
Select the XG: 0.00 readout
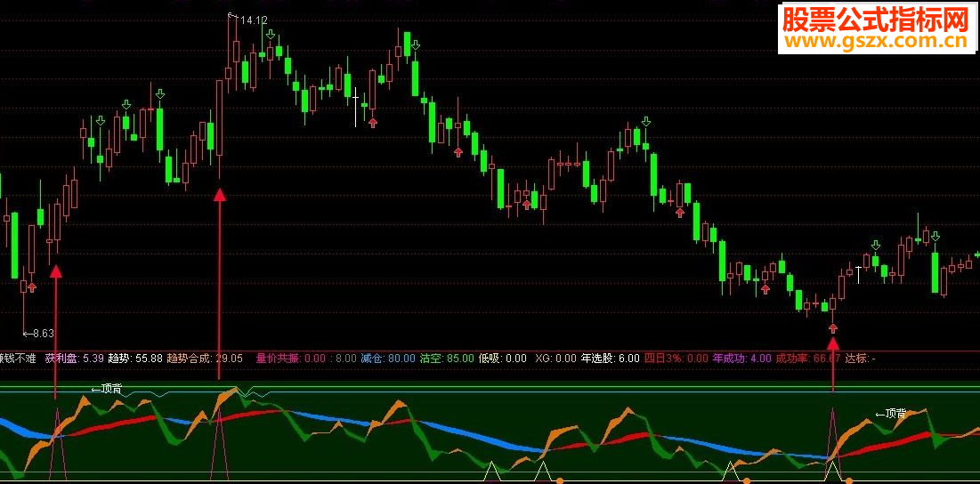(x=555, y=359)
